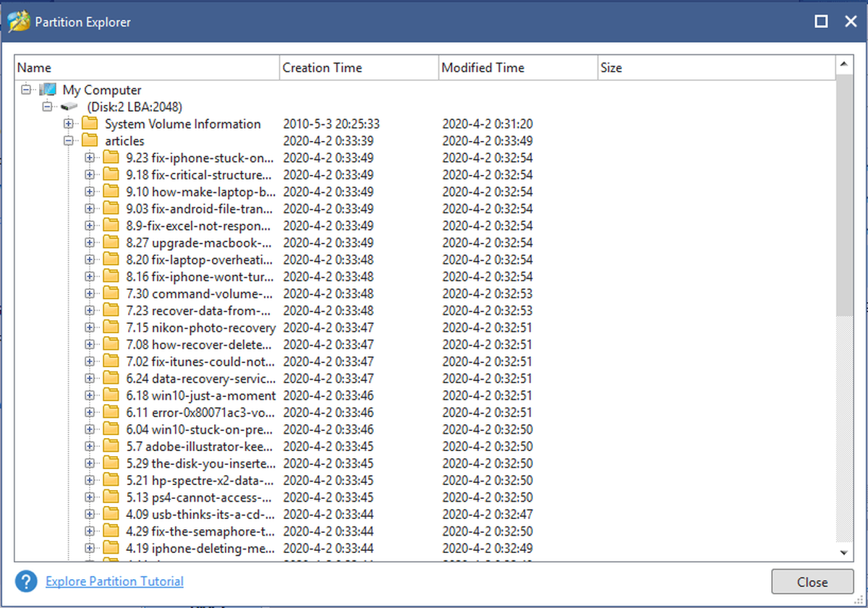Click the 9.18 fix-critical-structure folder icon
868x608 pixels.
click(x=111, y=175)
